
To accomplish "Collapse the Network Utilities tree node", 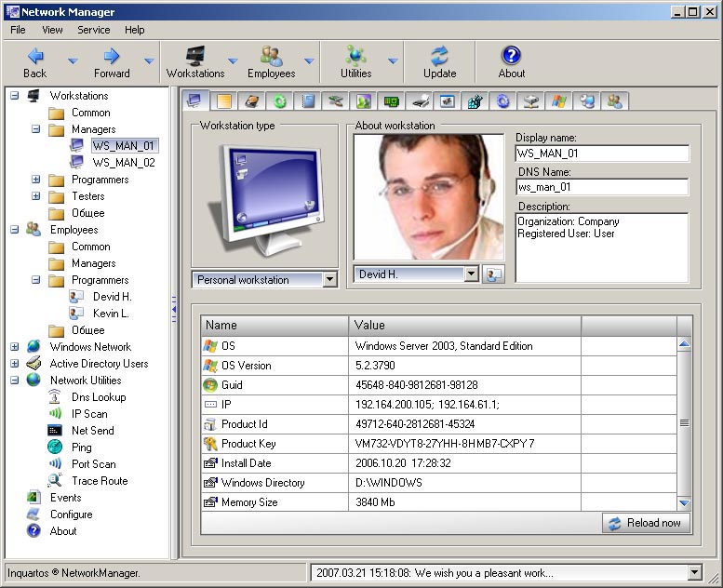I will point(15,381).
